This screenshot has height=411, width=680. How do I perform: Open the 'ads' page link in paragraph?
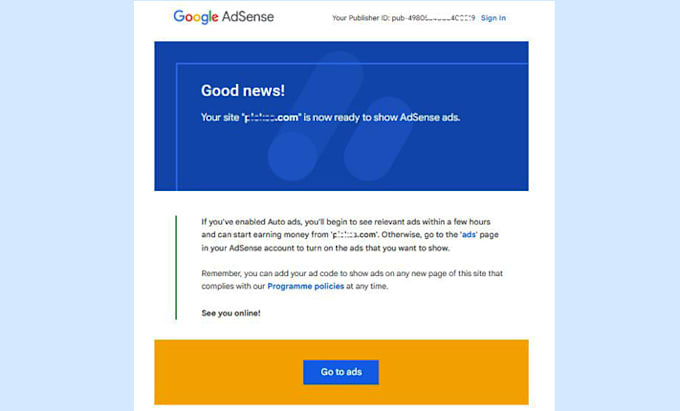468,235
